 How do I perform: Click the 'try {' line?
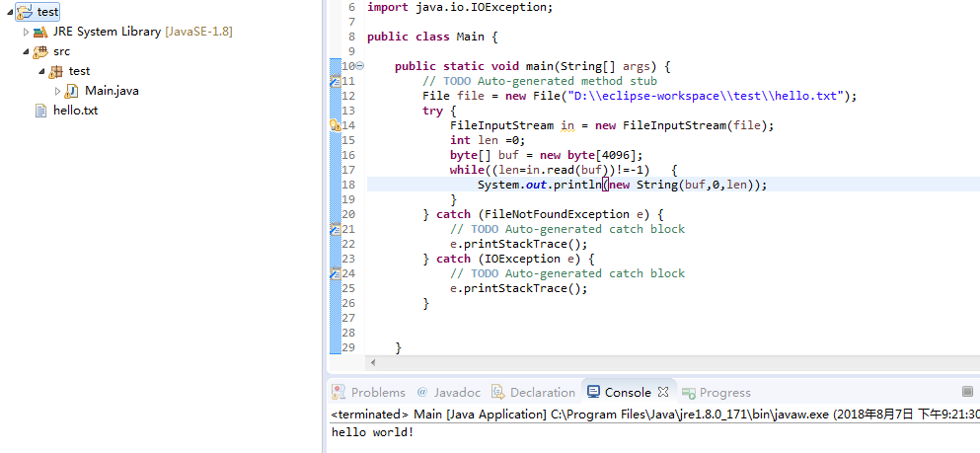(439, 112)
